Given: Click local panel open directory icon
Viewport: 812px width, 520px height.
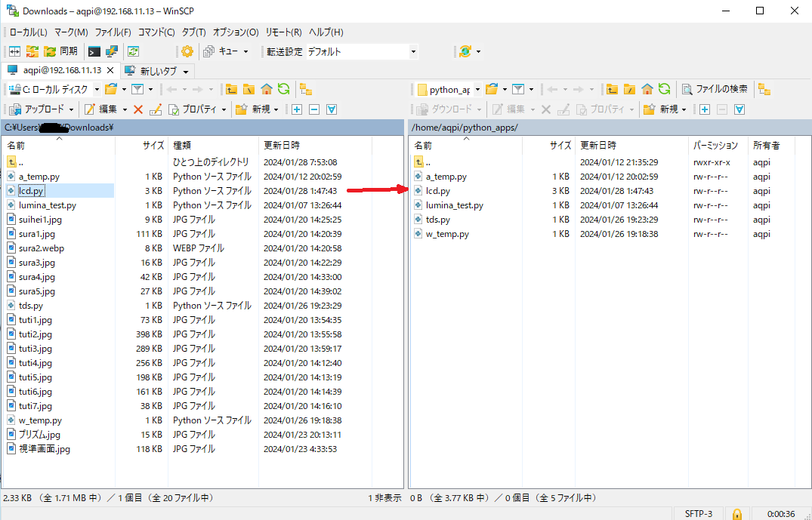Looking at the screenshot, I should (x=111, y=90).
